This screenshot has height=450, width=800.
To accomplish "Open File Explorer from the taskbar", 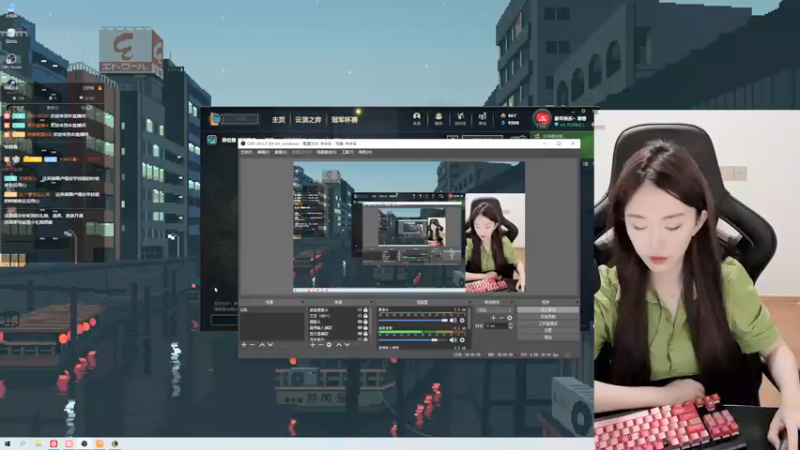I will 38,444.
